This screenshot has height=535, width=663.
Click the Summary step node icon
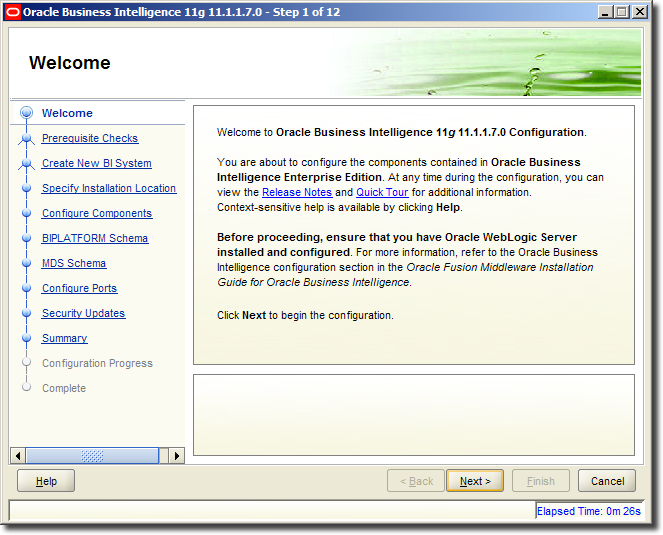tap(27, 339)
